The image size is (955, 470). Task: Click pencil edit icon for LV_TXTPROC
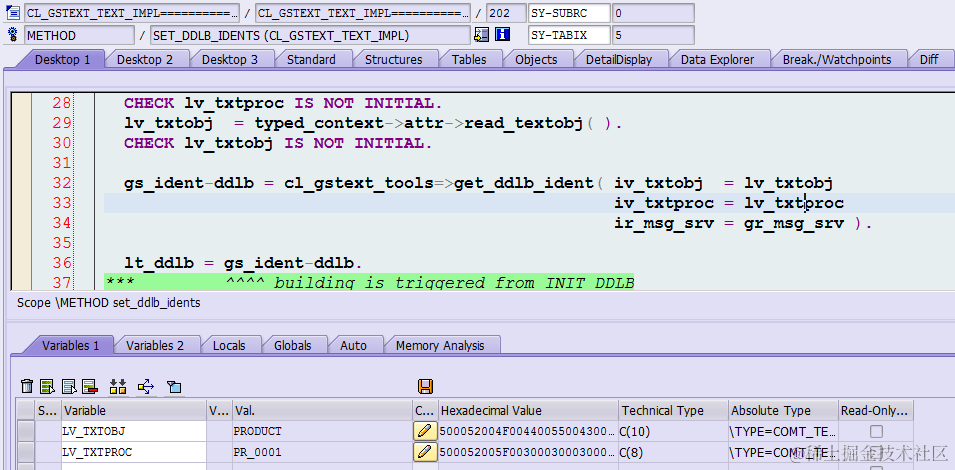(425, 452)
